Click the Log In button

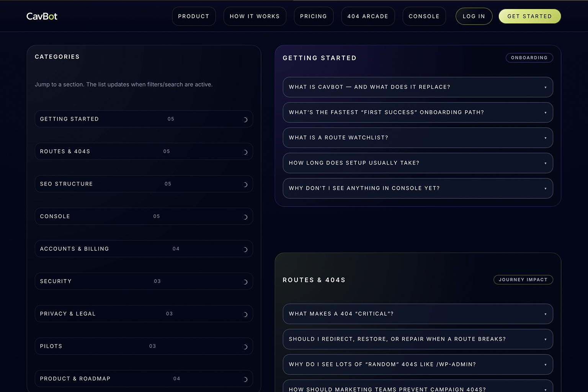pyautogui.click(x=474, y=16)
